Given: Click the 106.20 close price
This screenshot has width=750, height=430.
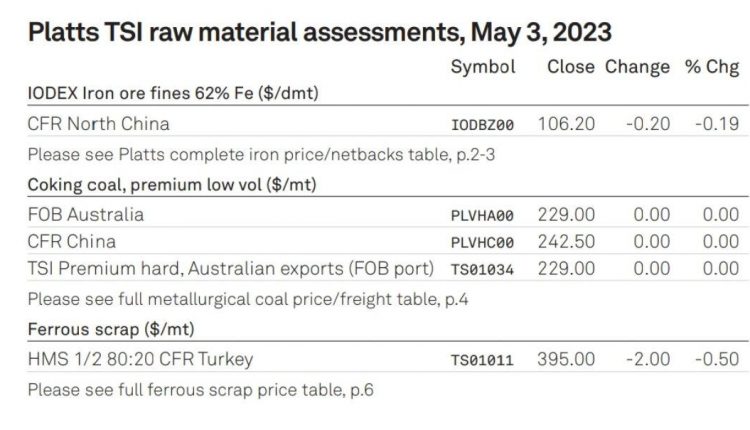Looking at the screenshot, I should click(566, 124).
